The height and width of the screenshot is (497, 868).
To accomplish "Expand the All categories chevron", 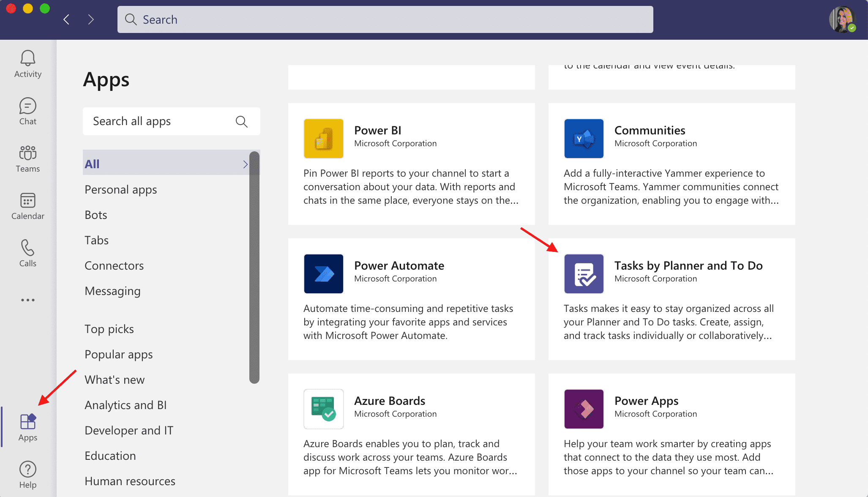I will tap(246, 164).
